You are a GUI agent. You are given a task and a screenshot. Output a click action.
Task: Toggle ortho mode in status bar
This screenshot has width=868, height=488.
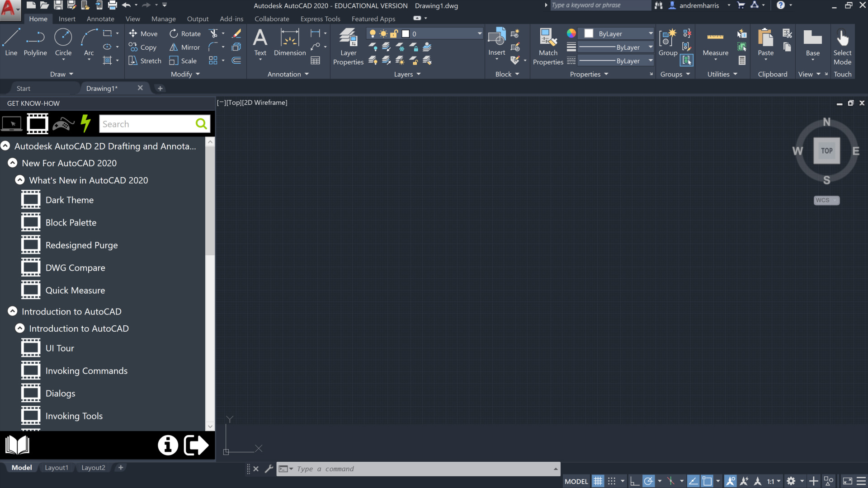(635, 481)
